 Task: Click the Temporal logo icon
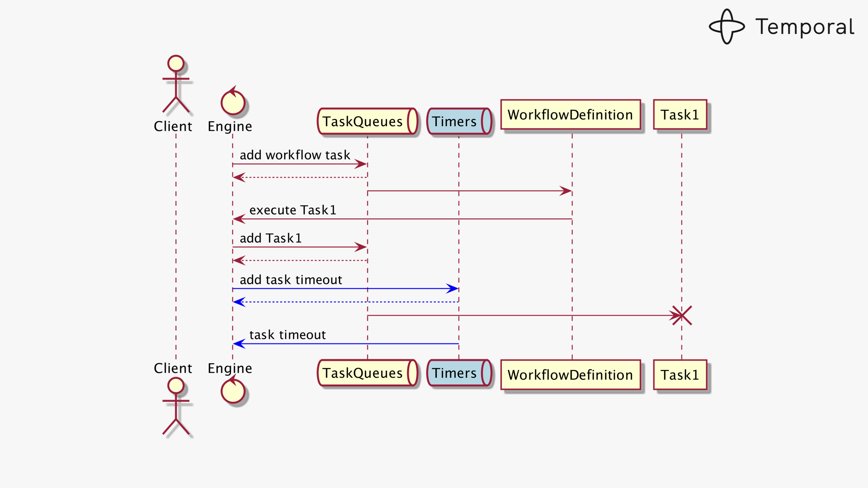coord(727,27)
